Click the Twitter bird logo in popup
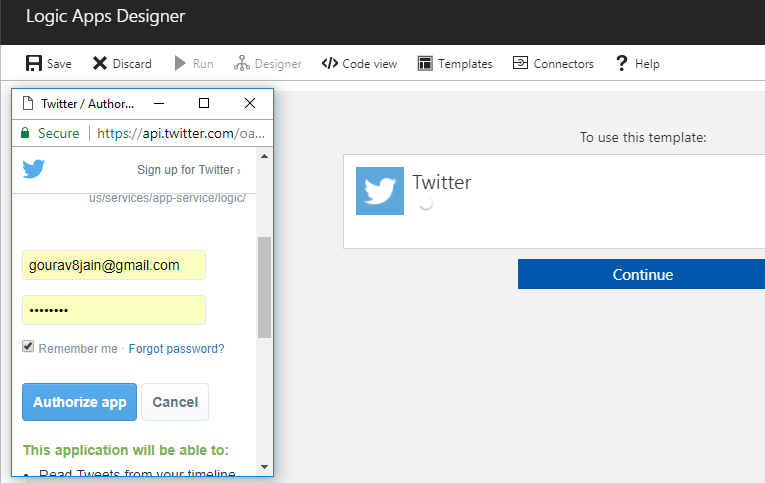 (34, 169)
